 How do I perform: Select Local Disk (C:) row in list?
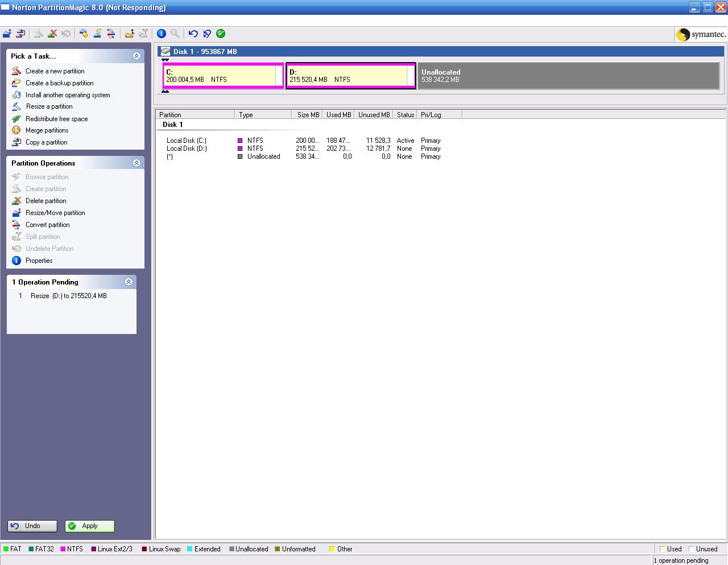[x=187, y=141]
